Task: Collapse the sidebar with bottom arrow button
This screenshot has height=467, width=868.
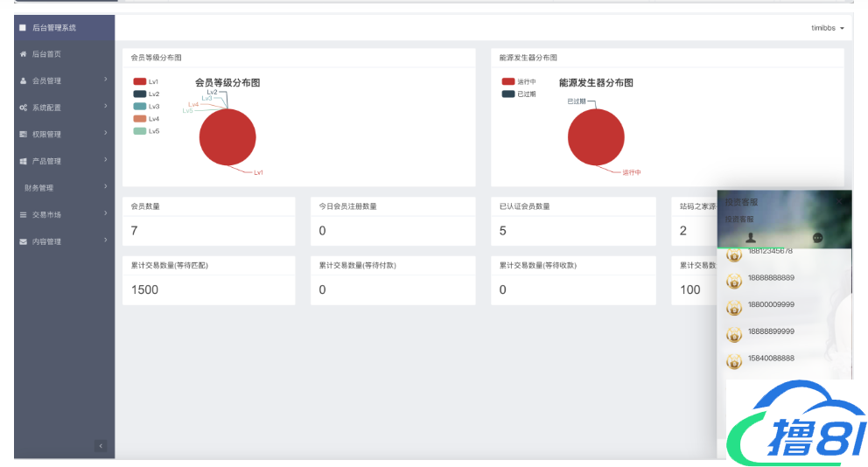Action: pos(101,446)
